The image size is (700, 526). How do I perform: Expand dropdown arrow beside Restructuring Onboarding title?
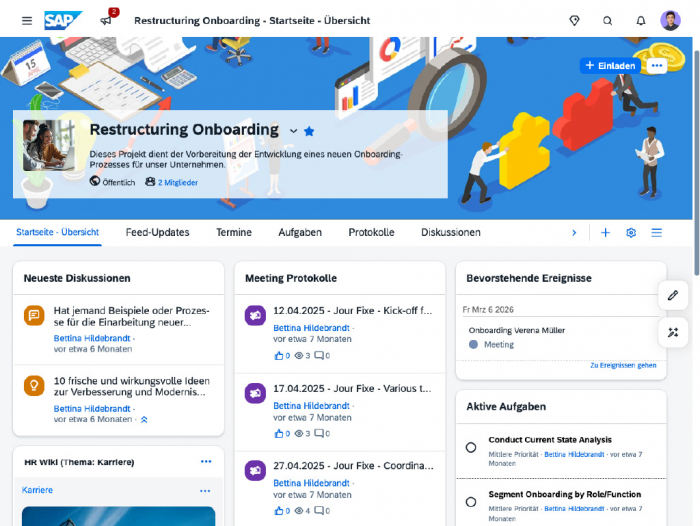(x=293, y=131)
